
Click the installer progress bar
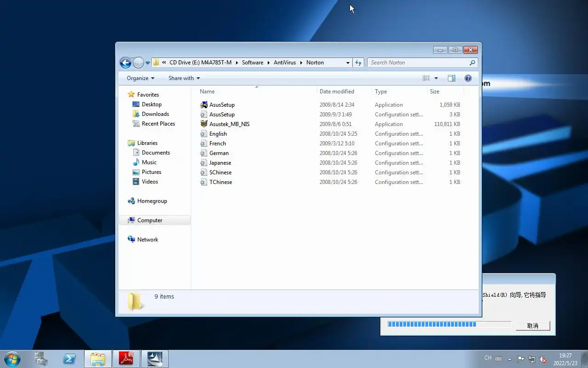[449, 324]
